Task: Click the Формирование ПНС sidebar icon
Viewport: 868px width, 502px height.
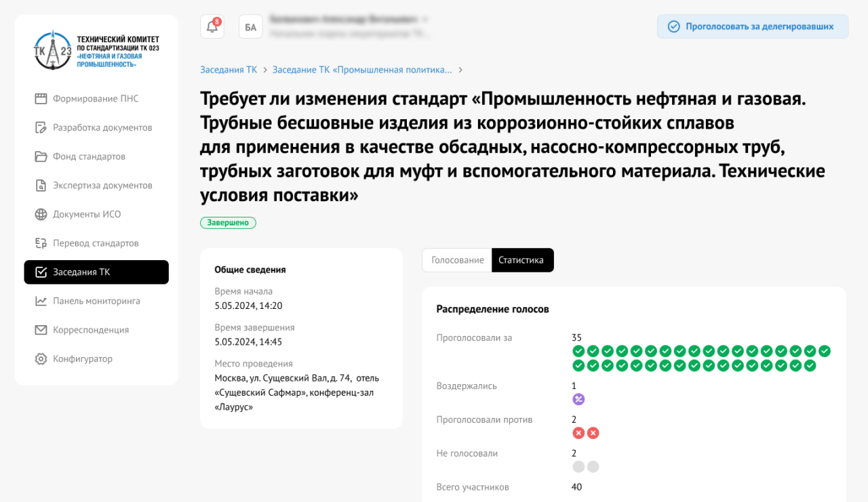Action: (x=41, y=99)
